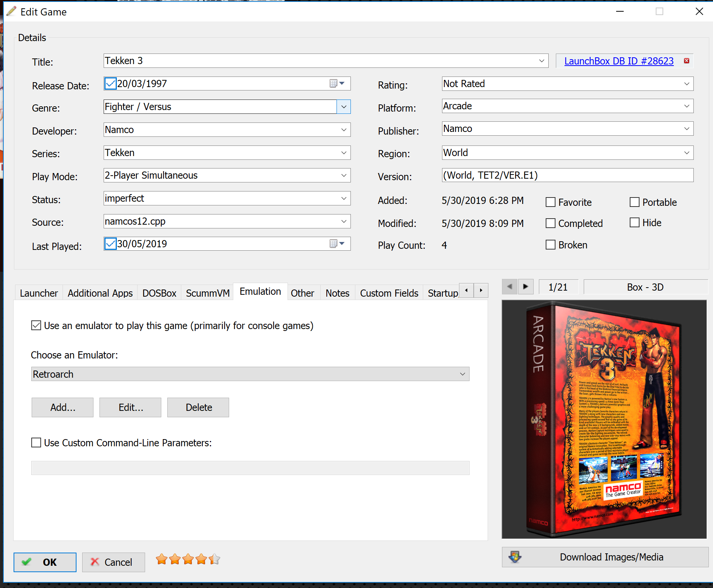
Task: Click the custom command-line parameters field
Action: pyautogui.click(x=250, y=468)
